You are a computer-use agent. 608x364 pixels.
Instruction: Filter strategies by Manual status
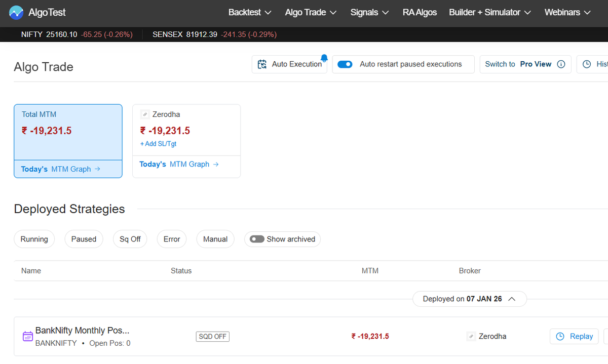(x=215, y=239)
